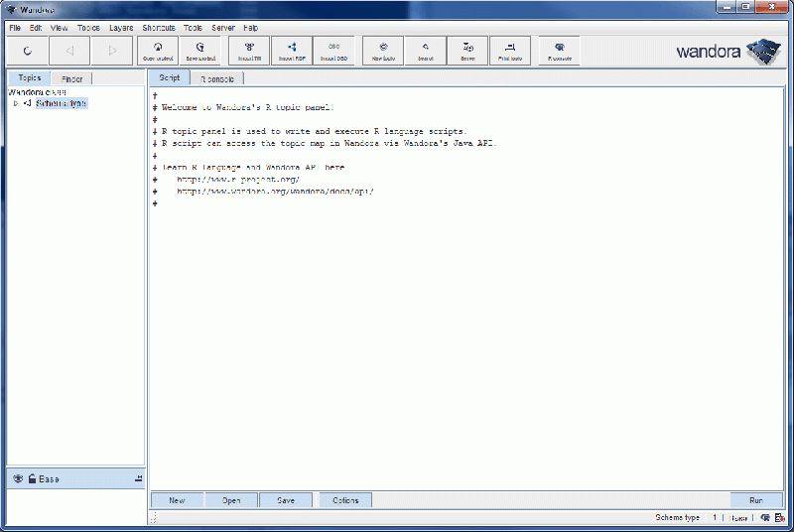Click the Open project toolbar icon
The height and width of the screenshot is (532, 794).
(x=158, y=51)
